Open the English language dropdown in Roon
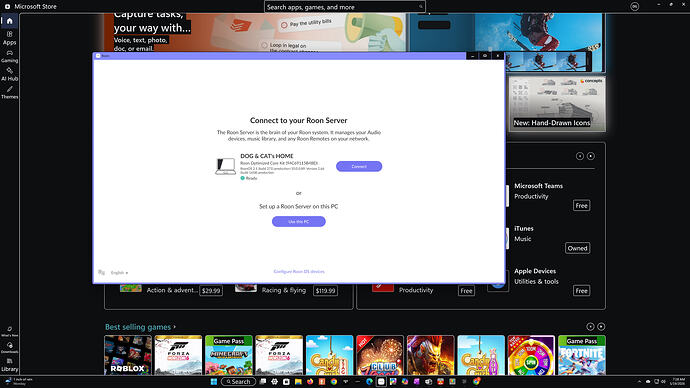Viewport: 690px width, 388px height. 119,273
